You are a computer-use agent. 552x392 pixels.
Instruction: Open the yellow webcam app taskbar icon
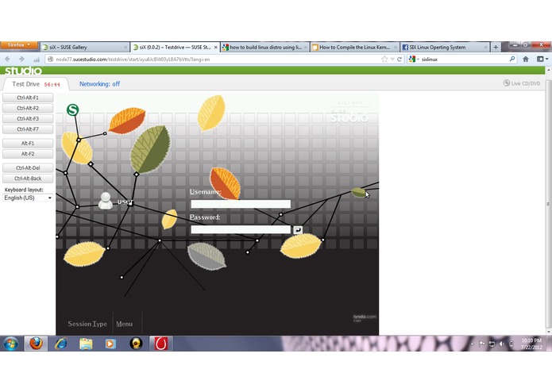[x=136, y=344]
